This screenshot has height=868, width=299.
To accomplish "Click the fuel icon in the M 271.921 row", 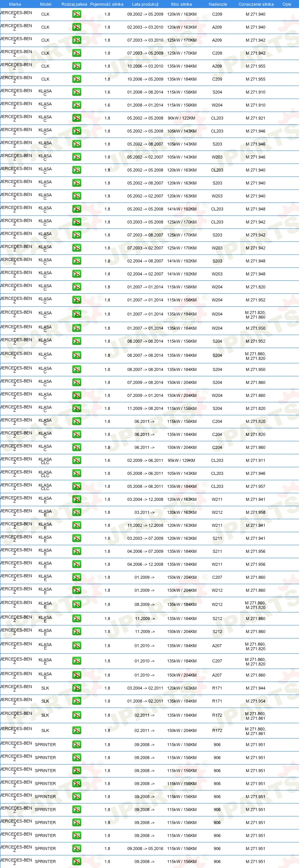I will click(77, 118).
